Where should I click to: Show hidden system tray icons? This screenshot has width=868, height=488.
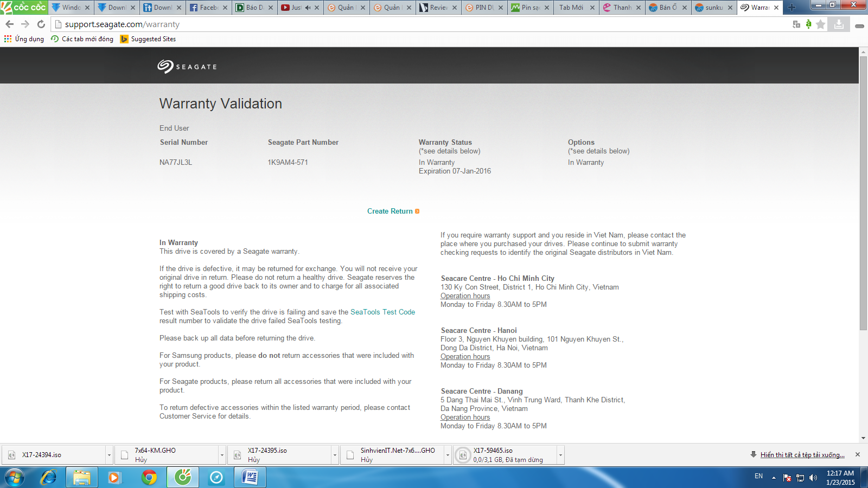tap(774, 478)
